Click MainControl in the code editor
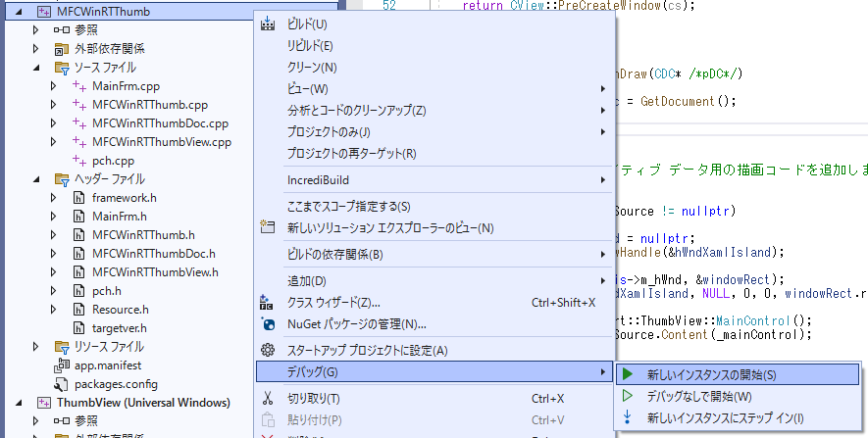The image size is (868, 438). click(754, 320)
